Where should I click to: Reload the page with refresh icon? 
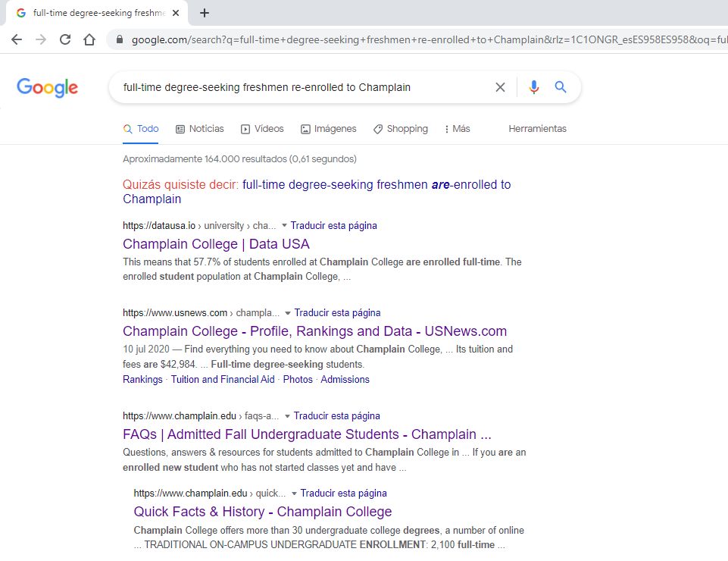pyautogui.click(x=65, y=39)
